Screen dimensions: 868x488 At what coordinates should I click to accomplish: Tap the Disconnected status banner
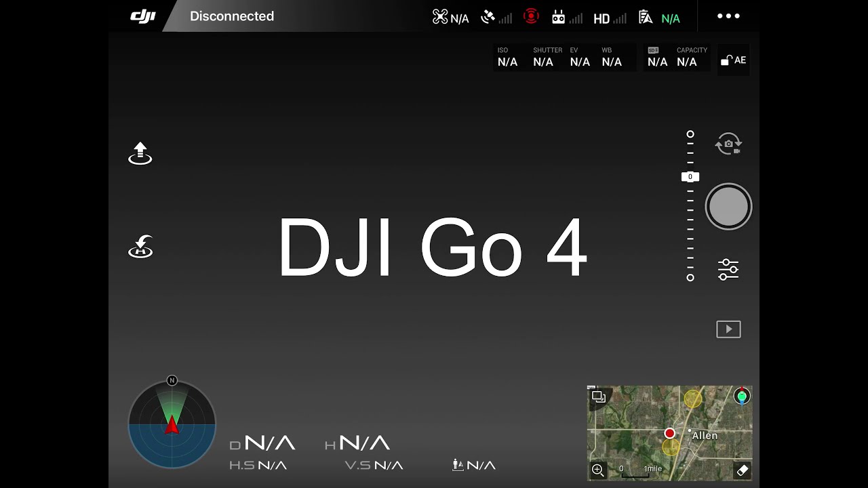232,16
